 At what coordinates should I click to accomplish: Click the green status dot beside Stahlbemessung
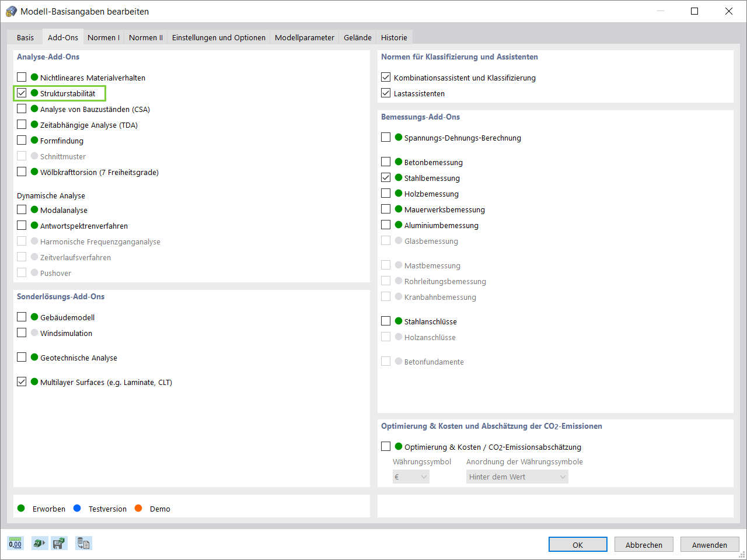pos(399,177)
